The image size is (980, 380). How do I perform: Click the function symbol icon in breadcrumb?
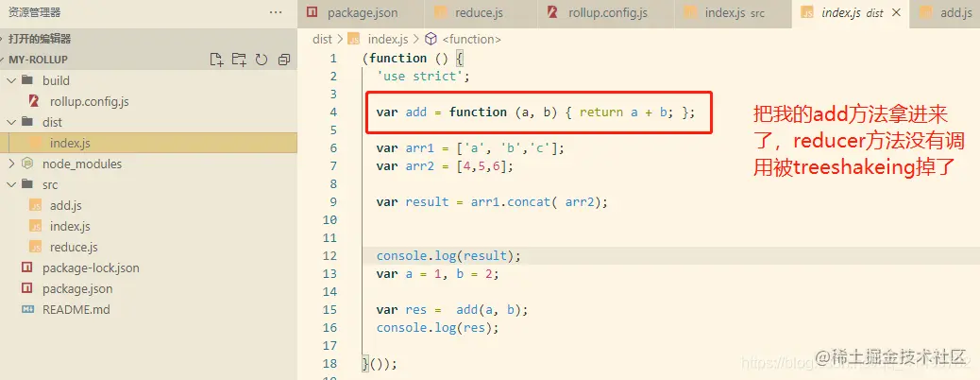[431, 39]
